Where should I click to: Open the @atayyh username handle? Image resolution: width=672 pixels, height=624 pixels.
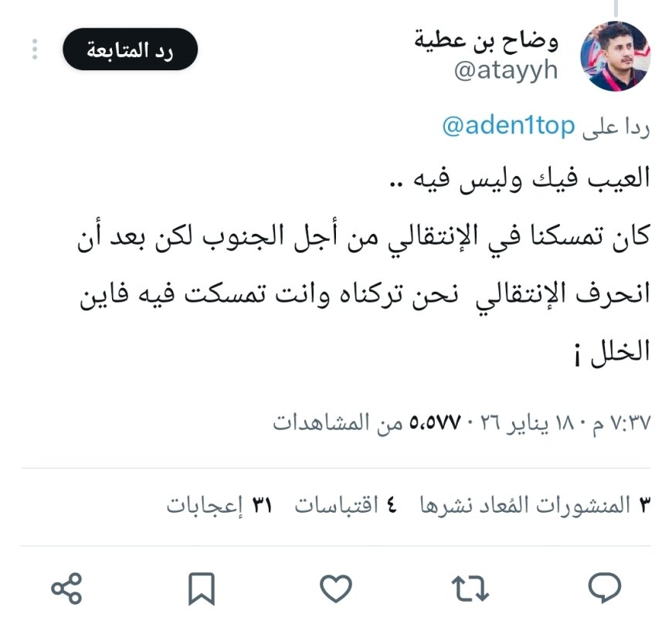click(506, 70)
